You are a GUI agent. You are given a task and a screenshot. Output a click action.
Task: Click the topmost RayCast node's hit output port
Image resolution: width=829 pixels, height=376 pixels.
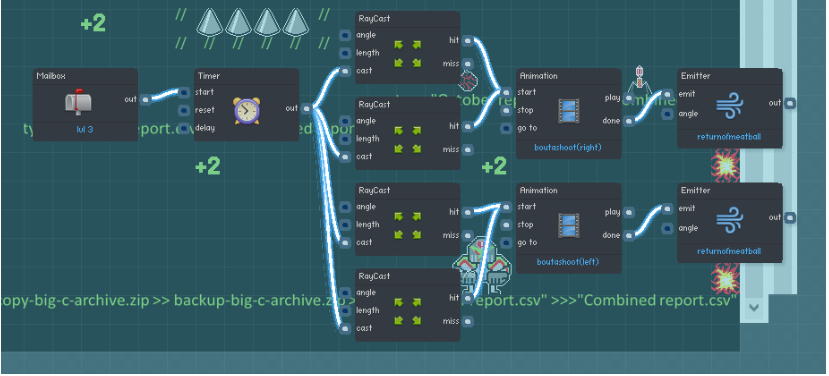pyautogui.click(x=467, y=40)
